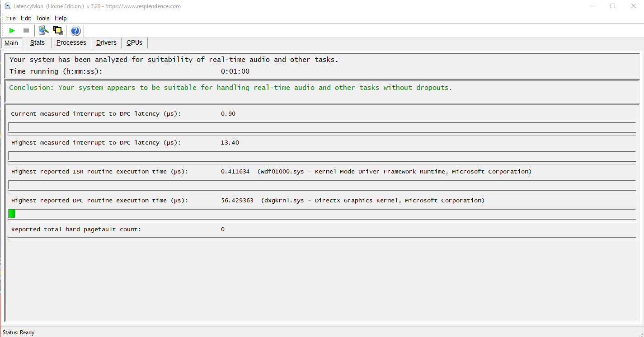644x337 pixels.
Task: Click the green DPC routine execution time bar
Action: coord(12,214)
